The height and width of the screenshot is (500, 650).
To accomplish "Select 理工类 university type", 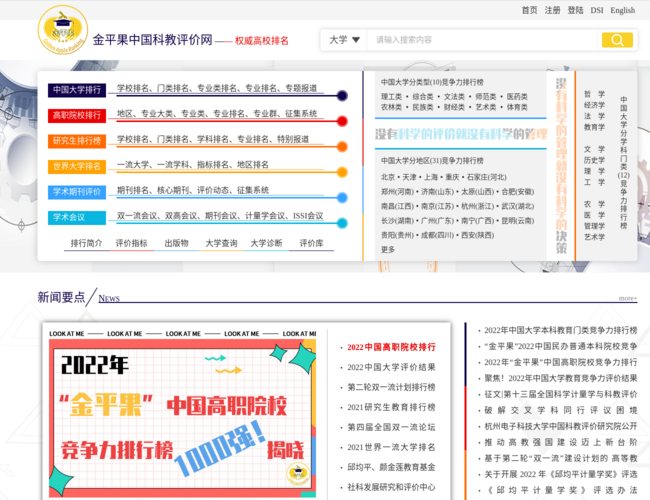I will pos(391,97).
